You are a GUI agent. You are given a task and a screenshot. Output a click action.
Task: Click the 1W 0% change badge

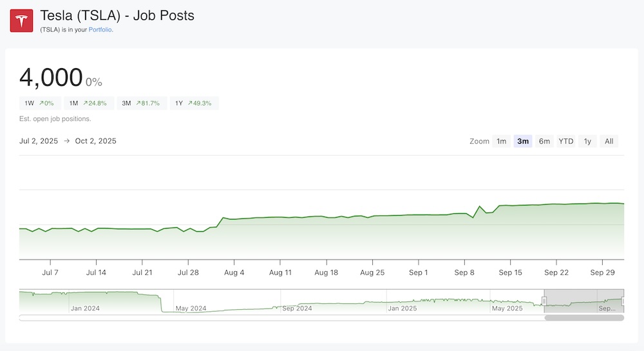pos(40,103)
